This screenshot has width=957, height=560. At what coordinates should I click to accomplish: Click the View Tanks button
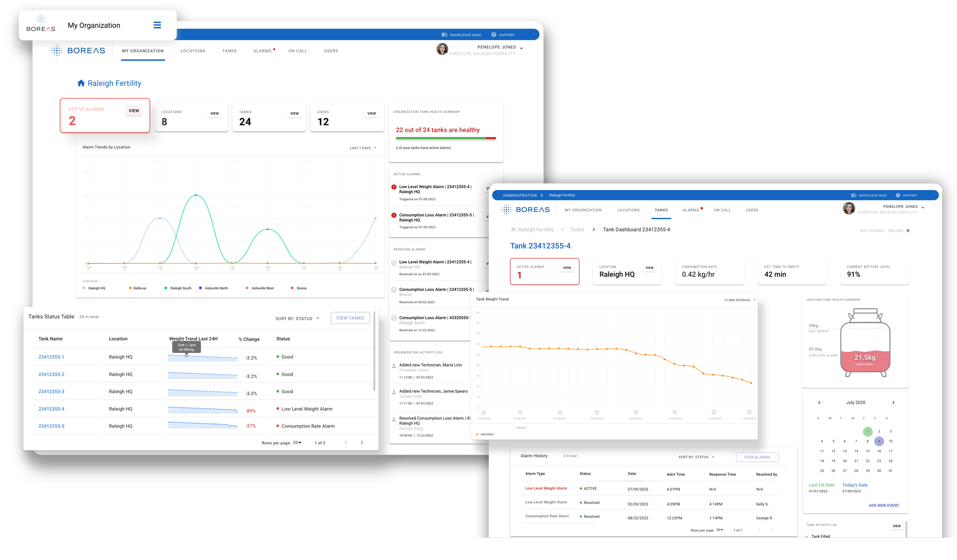point(350,318)
